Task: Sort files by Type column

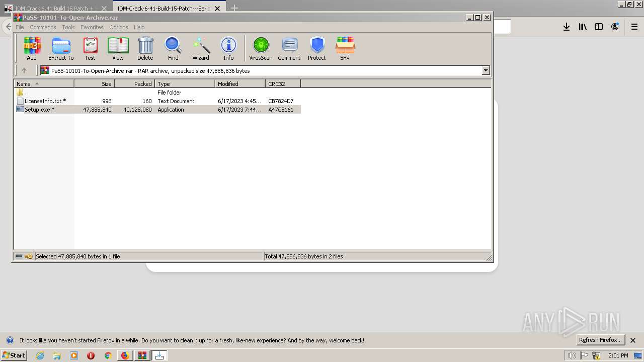Action: [x=185, y=83]
